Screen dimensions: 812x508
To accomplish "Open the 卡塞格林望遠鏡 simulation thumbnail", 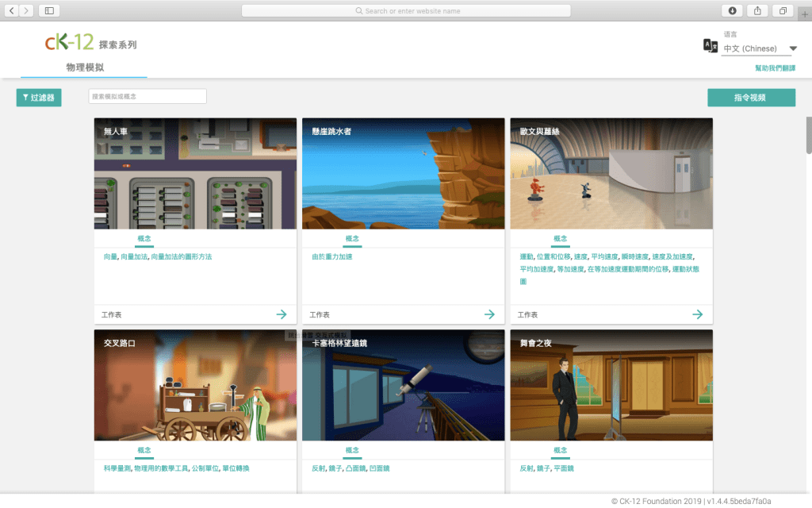I will tap(403, 385).
